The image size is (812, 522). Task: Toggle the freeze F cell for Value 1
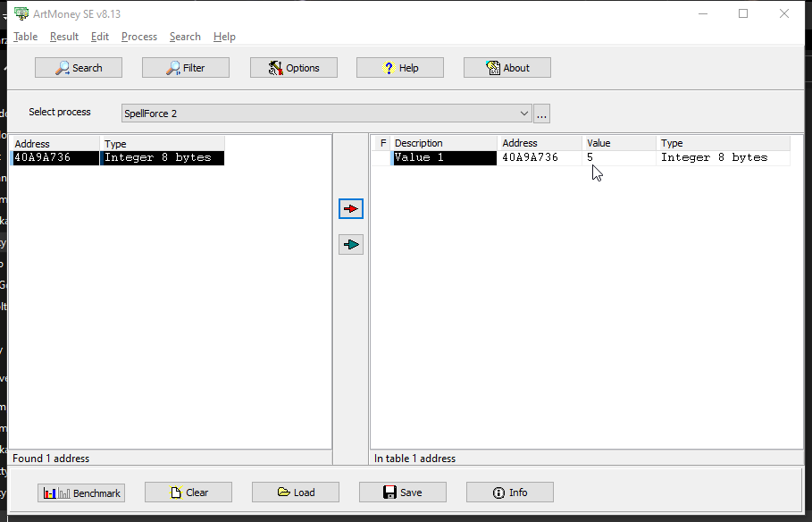(382, 157)
